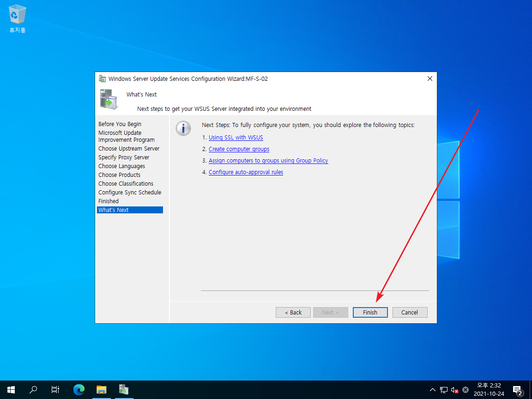The width and height of the screenshot is (532, 399).
Task: Click the WSUS server header image
Action: [109, 99]
